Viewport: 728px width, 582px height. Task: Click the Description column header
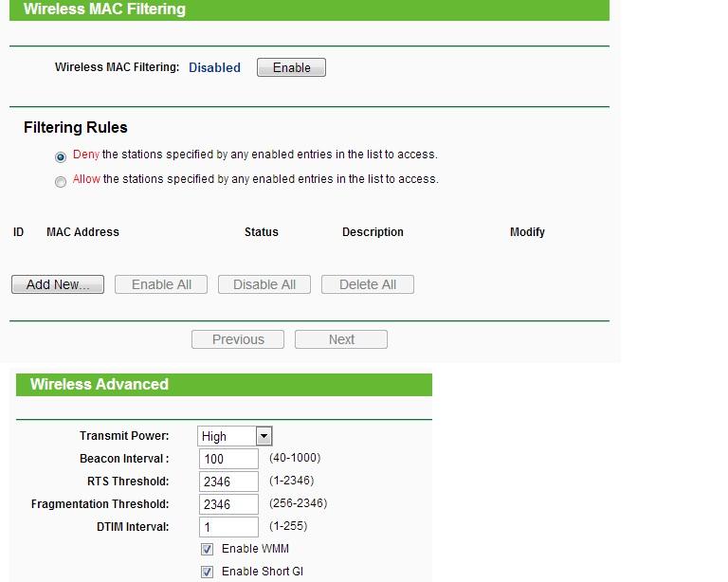pyautogui.click(x=373, y=232)
